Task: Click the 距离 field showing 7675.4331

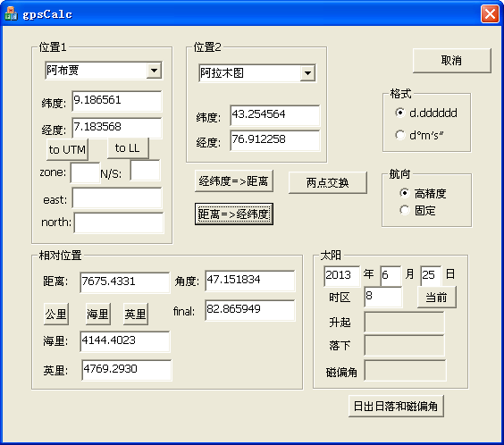Action: pyautogui.click(x=125, y=282)
